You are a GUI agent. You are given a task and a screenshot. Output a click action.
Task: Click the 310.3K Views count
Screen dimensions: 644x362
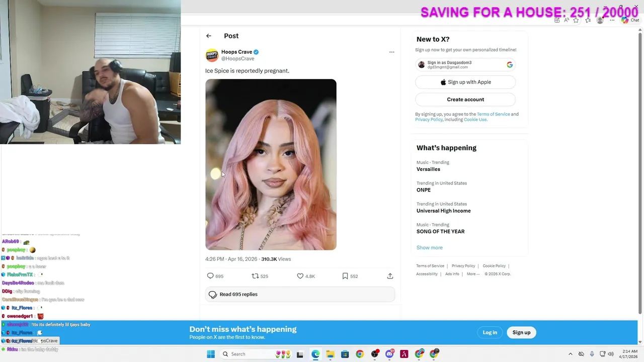pos(276,259)
